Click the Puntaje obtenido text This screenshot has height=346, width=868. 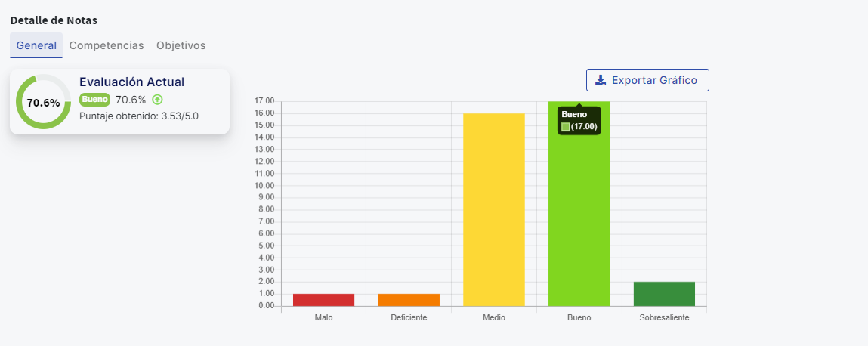(x=138, y=116)
